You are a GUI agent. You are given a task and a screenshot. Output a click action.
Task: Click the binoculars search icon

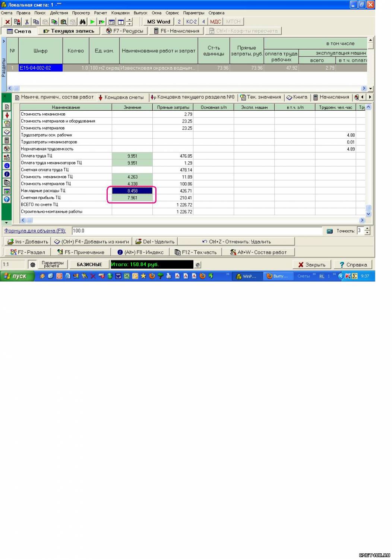(x=83, y=22)
